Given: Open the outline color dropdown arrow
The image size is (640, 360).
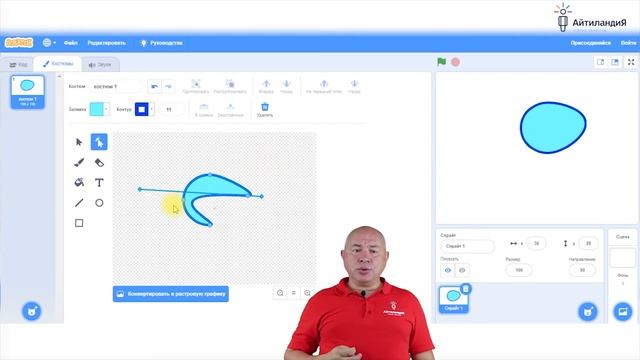Looking at the screenshot, I should 151,109.
